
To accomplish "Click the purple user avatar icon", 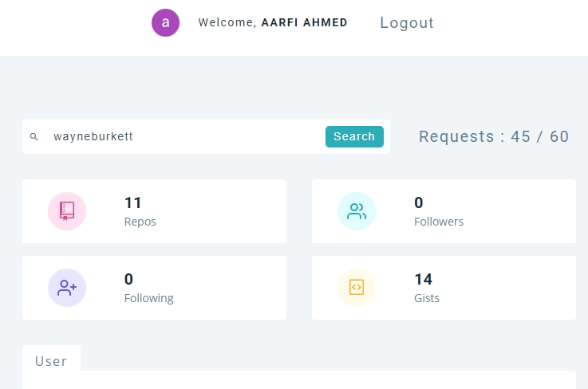I will point(165,22).
